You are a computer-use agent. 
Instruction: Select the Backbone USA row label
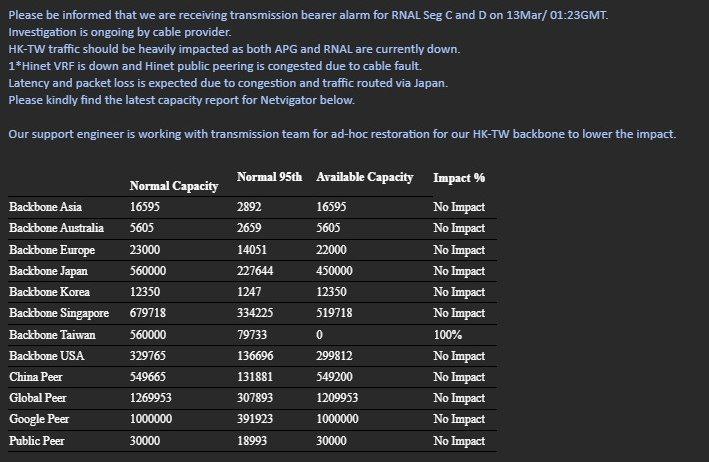coord(47,356)
